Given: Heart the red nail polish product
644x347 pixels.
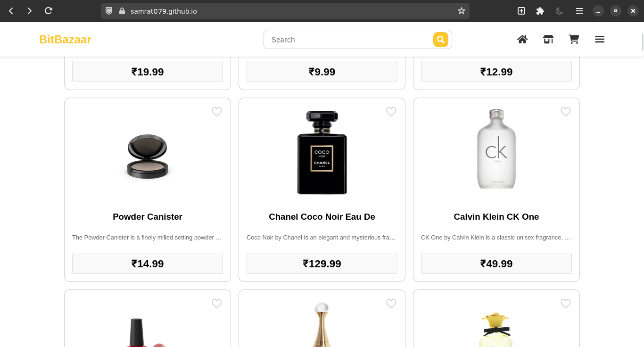Looking at the screenshot, I should point(217,304).
